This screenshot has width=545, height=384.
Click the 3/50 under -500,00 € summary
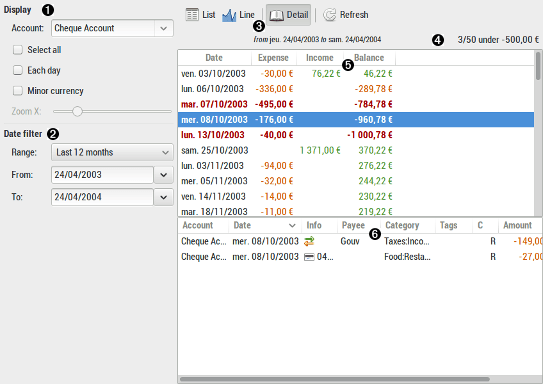[x=498, y=40]
